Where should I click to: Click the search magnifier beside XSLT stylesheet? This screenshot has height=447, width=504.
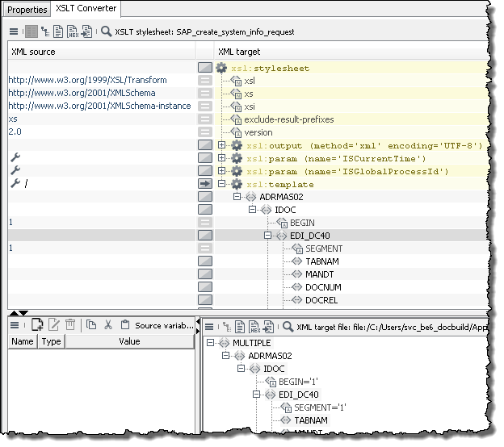point(107,32)
